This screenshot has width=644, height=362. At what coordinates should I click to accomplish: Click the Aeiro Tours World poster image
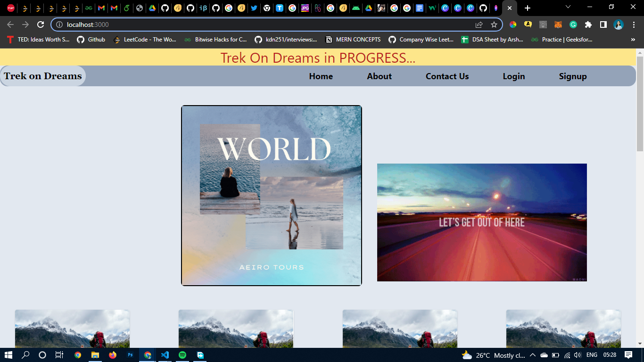[x=272, y=196]
